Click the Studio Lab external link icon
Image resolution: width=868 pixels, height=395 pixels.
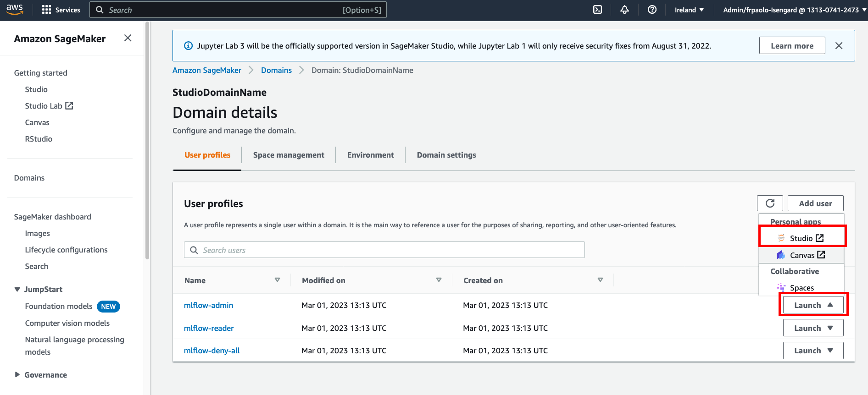point(69,106)
